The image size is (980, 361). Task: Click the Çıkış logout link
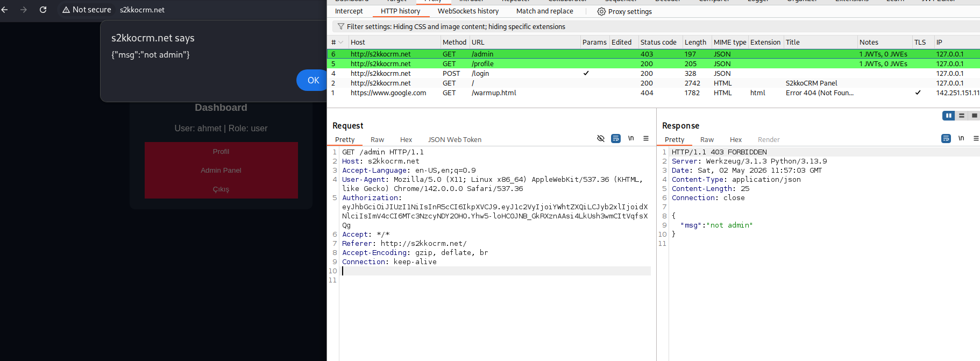[x=221, y=189]
